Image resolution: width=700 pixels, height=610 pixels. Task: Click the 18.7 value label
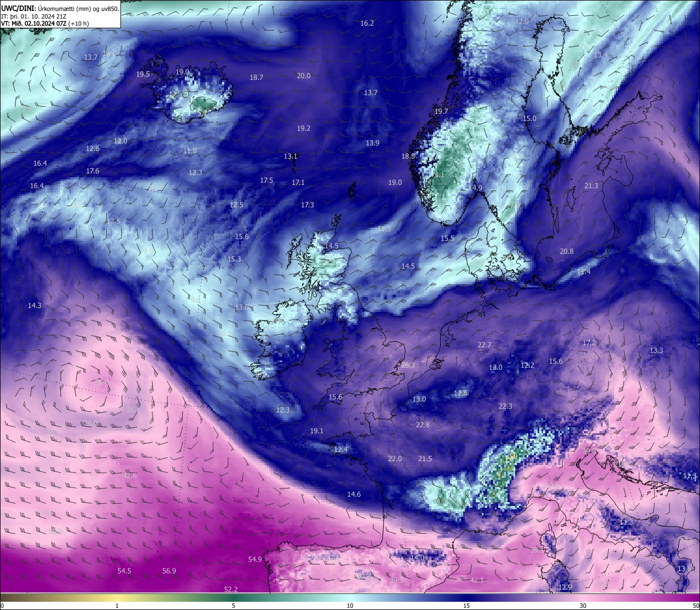tap(256, 78)
